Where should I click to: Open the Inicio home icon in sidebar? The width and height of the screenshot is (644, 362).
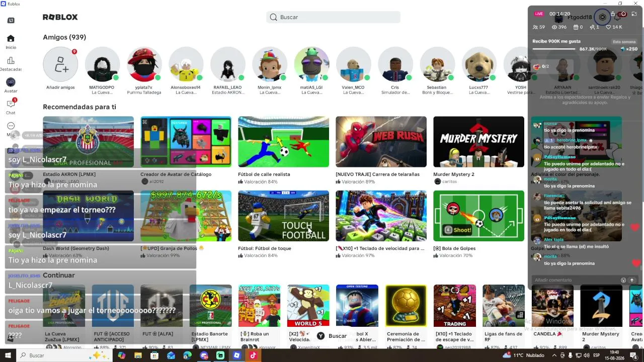11,39
